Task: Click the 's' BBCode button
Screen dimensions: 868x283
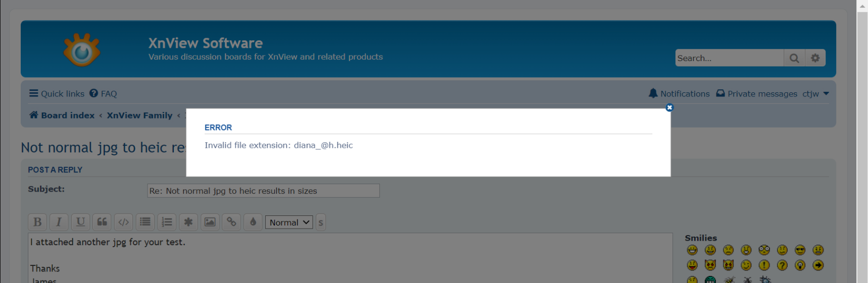Action: (321, 222)
